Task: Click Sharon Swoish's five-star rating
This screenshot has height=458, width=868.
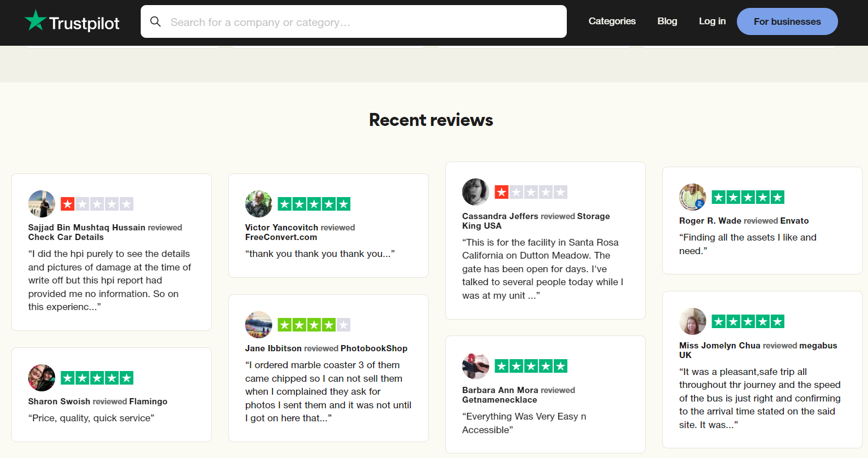Action: point(97,378)
